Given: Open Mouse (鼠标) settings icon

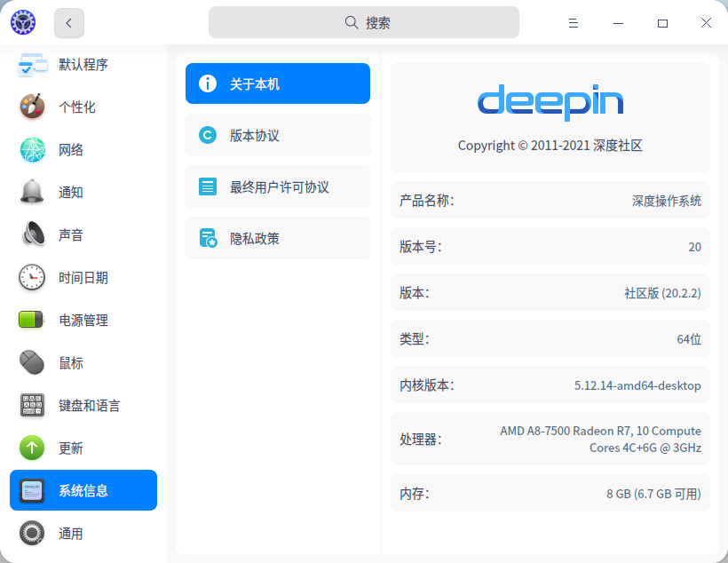Looking at the screenshot, I should coord(32,363).
